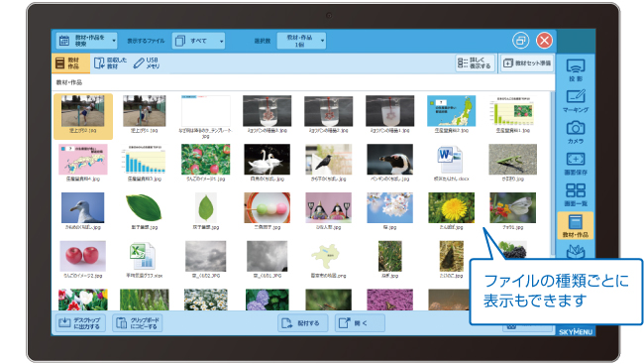Click the USBメモリ icon tab
The image size is (644, 364).
(x=147, y=62)
